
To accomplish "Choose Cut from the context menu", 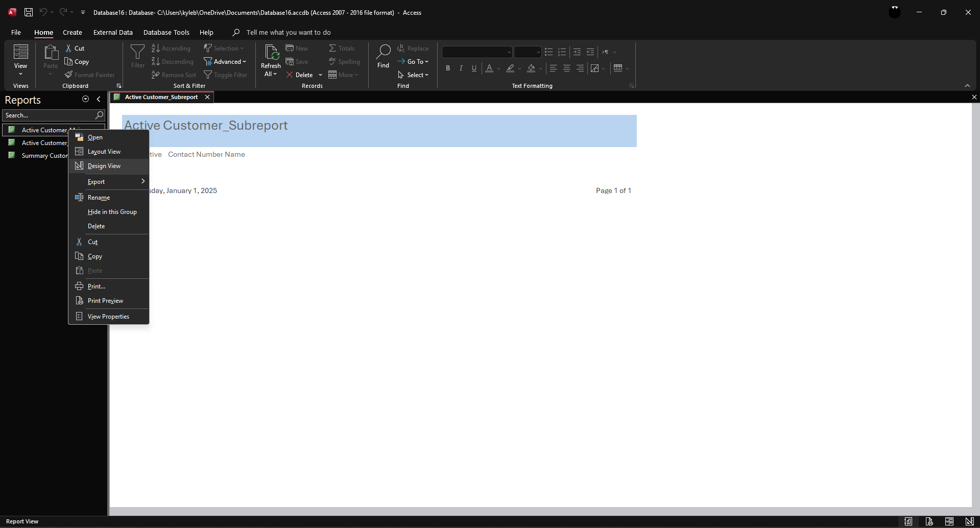I will tap(109, 242).
